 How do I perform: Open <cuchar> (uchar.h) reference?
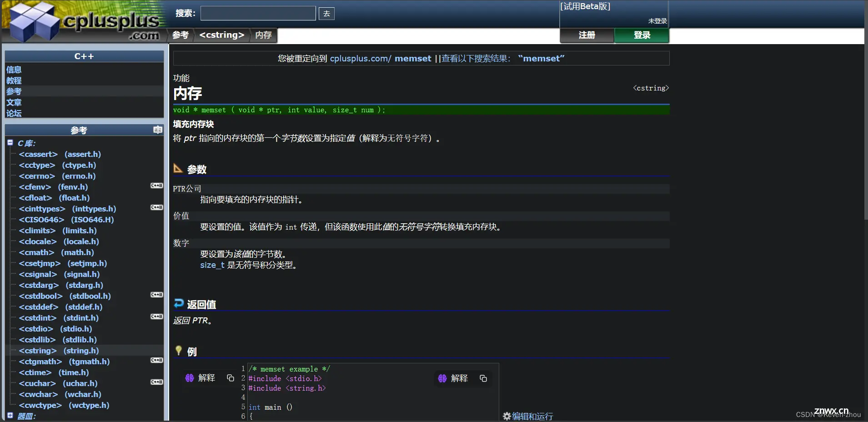(x=58, y=383)
